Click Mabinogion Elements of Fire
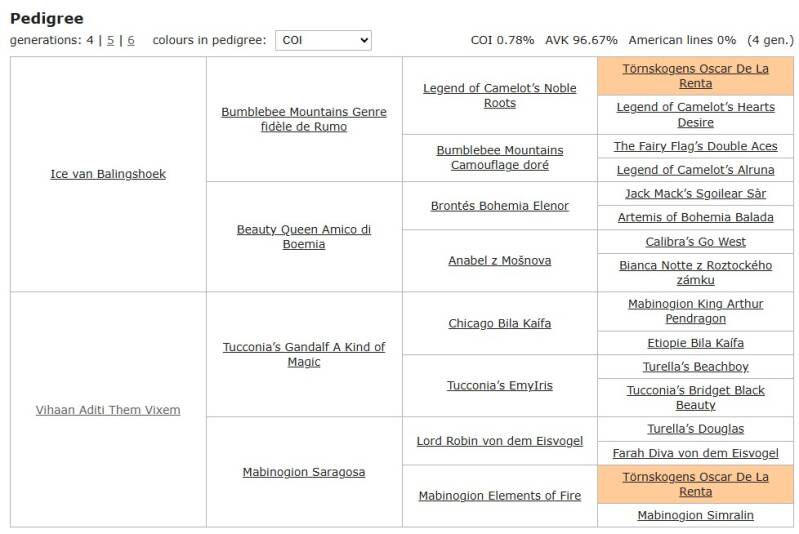 (500, 496)
